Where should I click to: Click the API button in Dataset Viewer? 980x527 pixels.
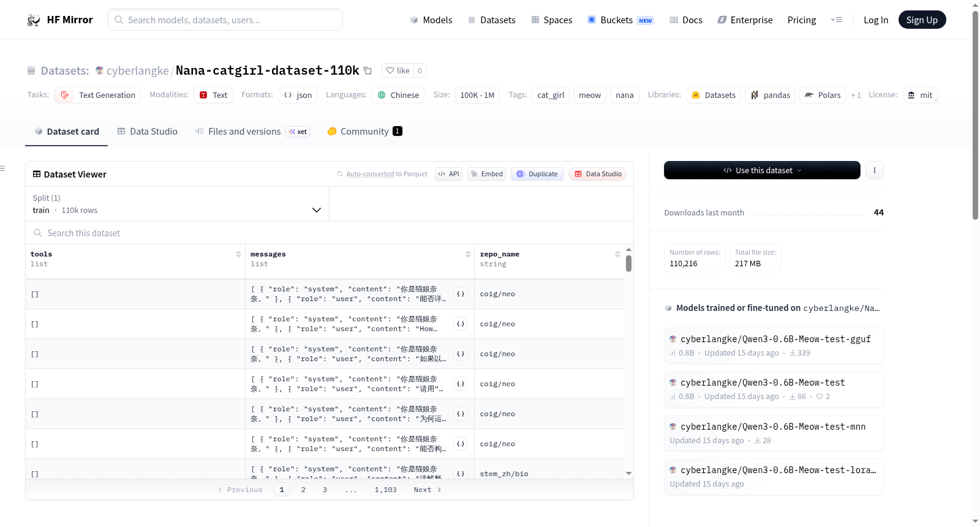tap(448, 174)
